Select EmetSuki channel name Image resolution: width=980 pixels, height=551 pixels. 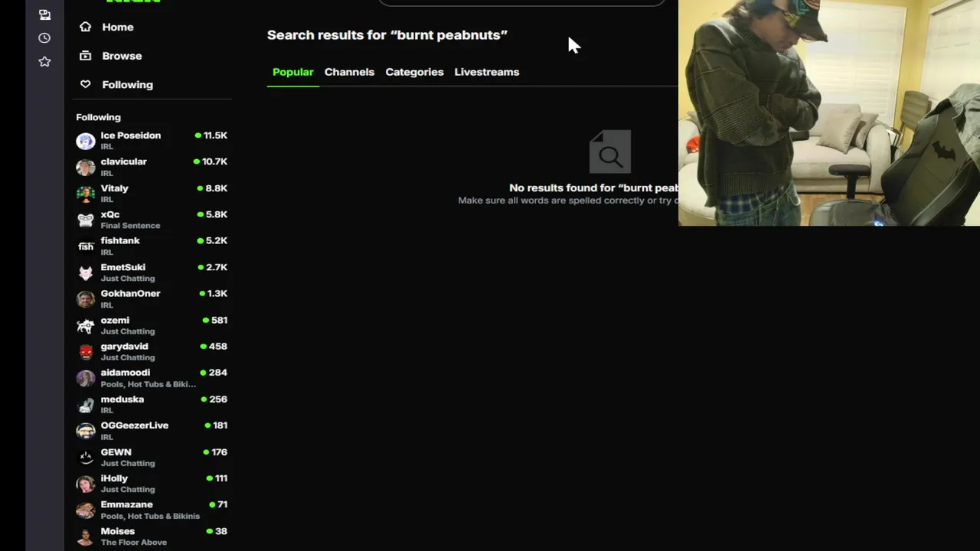tap(122, 267)
